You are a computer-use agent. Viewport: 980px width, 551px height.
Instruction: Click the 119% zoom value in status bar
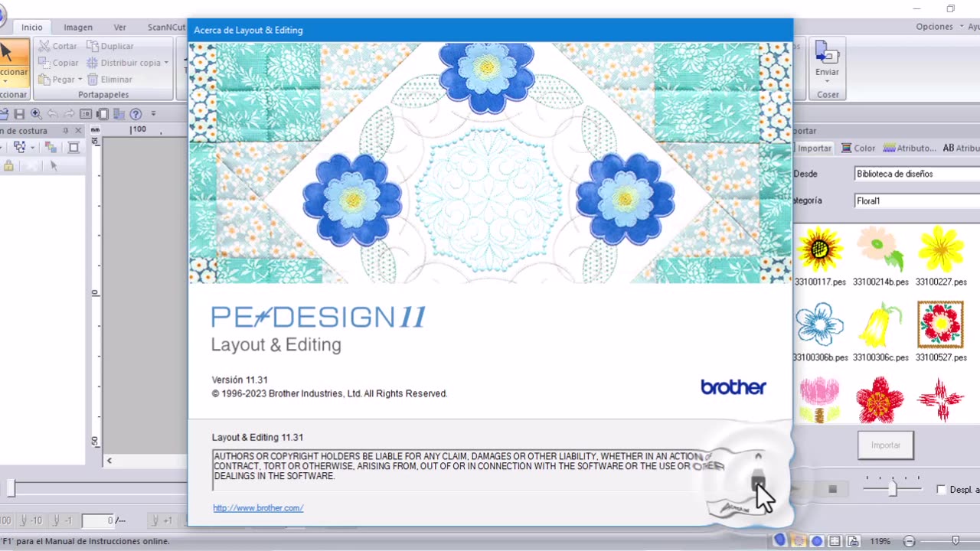point(880,541)
